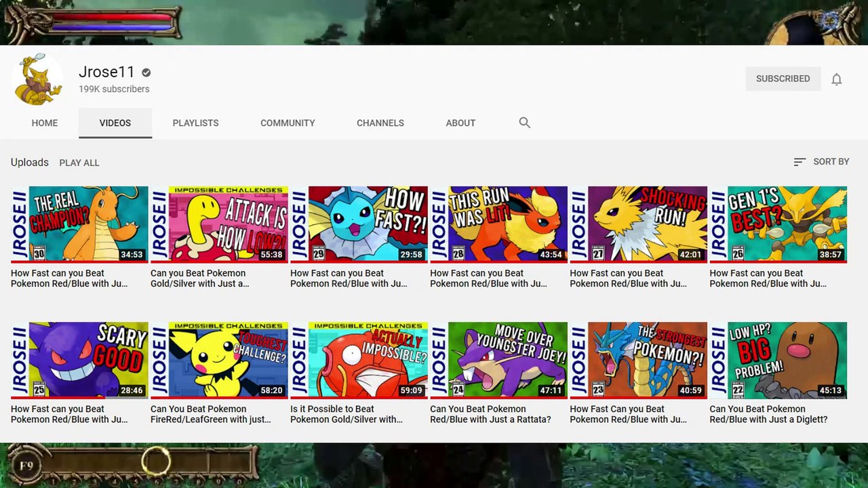The image size is (868, 488).
Task: Click the SUBSCRIBED button
Action: 783,79
